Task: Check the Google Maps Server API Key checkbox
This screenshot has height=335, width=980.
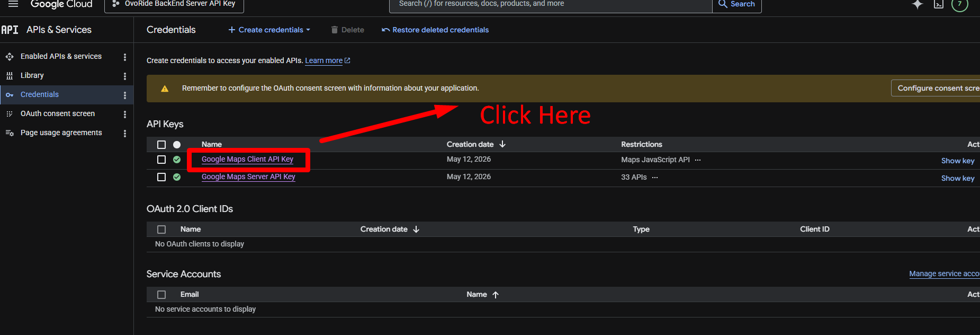Action: tap(161, 177)
